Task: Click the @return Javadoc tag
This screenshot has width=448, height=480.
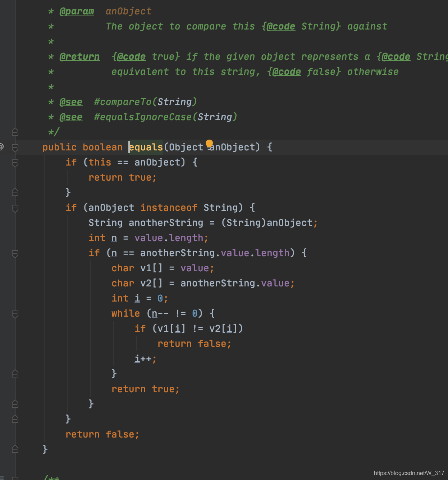Action: pos(79,56)
